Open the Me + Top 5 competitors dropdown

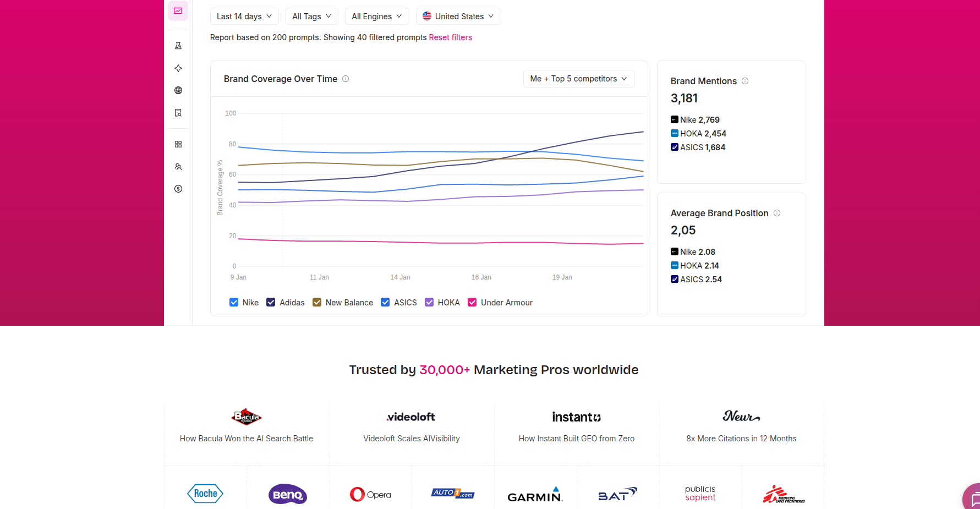click(579, 79)
